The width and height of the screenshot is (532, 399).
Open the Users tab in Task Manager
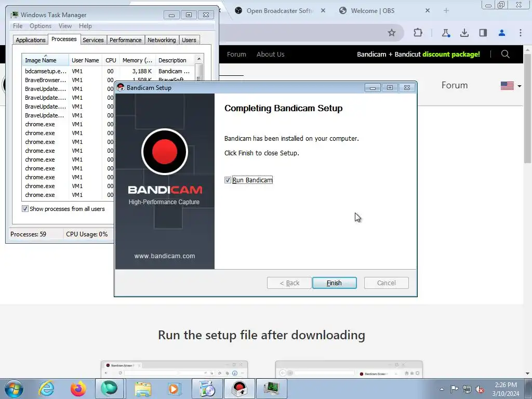click(x=189, y=40)
